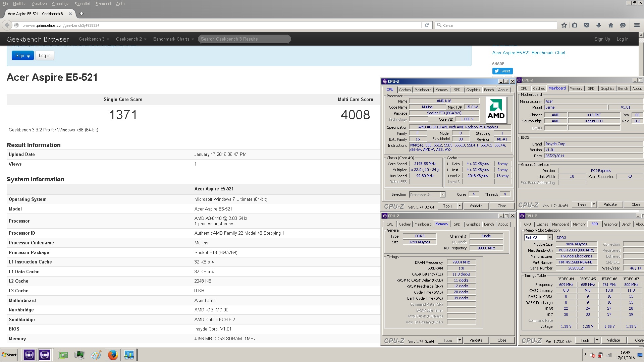Click the magnifier icon in the Cerca box

pyautogui.click(x=439, y=25)
